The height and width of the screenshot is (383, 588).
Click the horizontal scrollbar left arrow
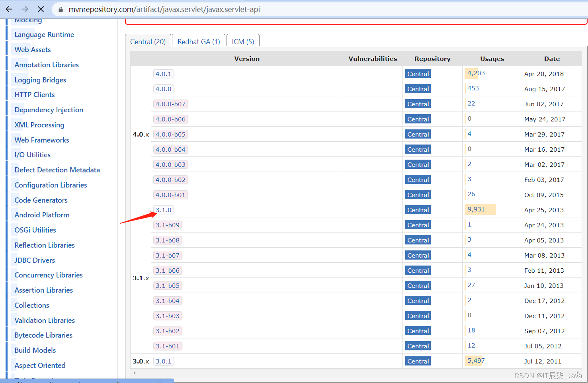(x=134, y=373)
